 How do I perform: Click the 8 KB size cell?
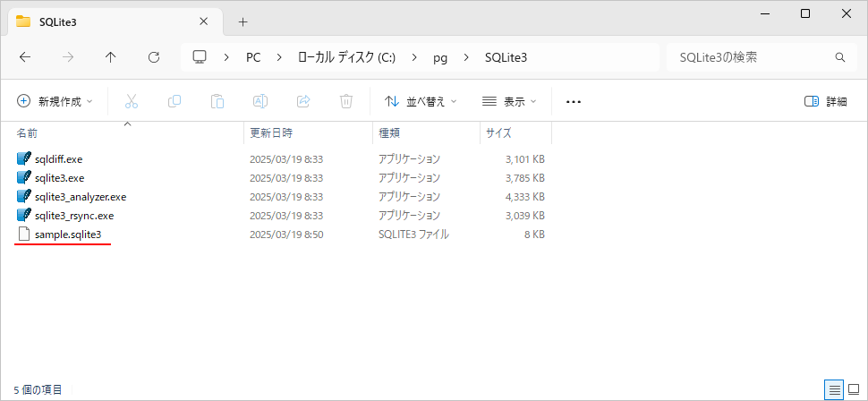click(534, 235)
